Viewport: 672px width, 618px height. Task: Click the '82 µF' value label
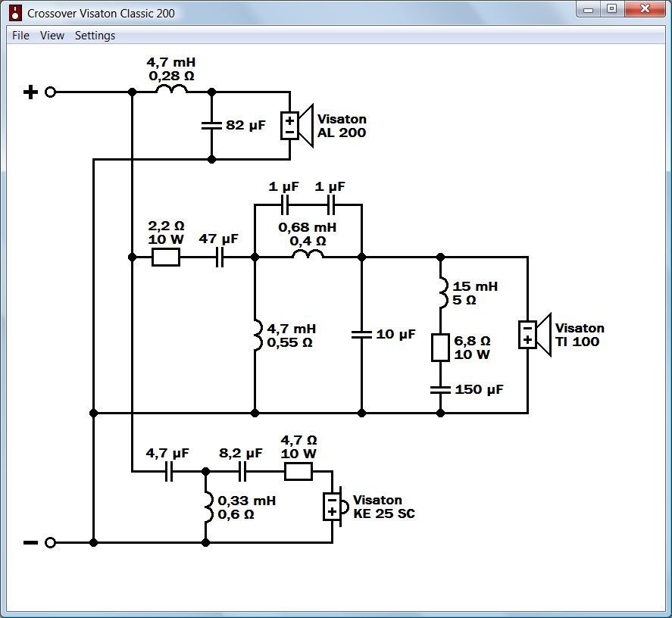(x=245, y=125)
